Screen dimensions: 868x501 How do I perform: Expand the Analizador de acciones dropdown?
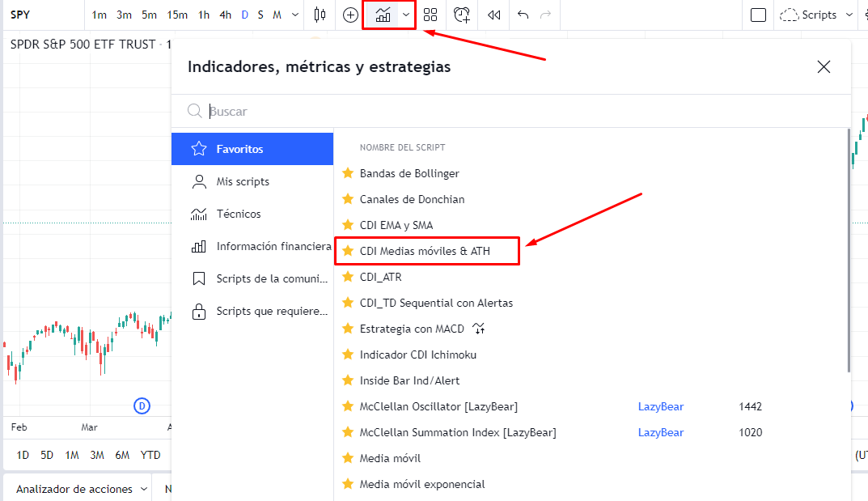143,489
